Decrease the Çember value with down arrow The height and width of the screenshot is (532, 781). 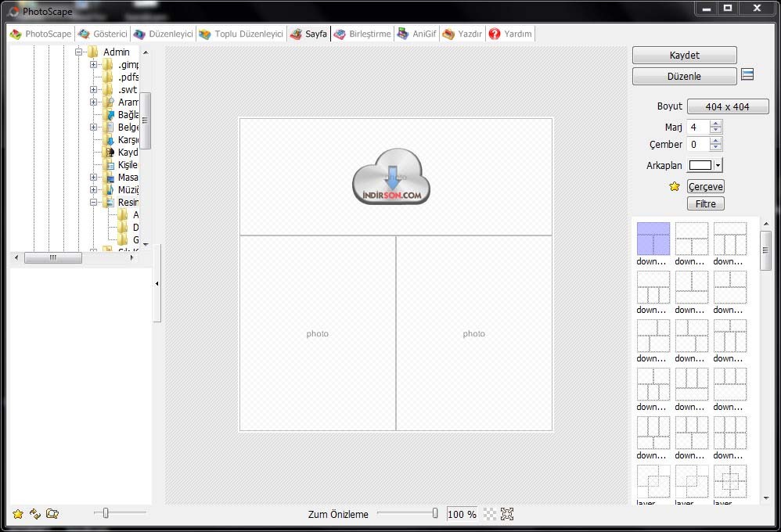pyautogui.click(x=716, y=147)
